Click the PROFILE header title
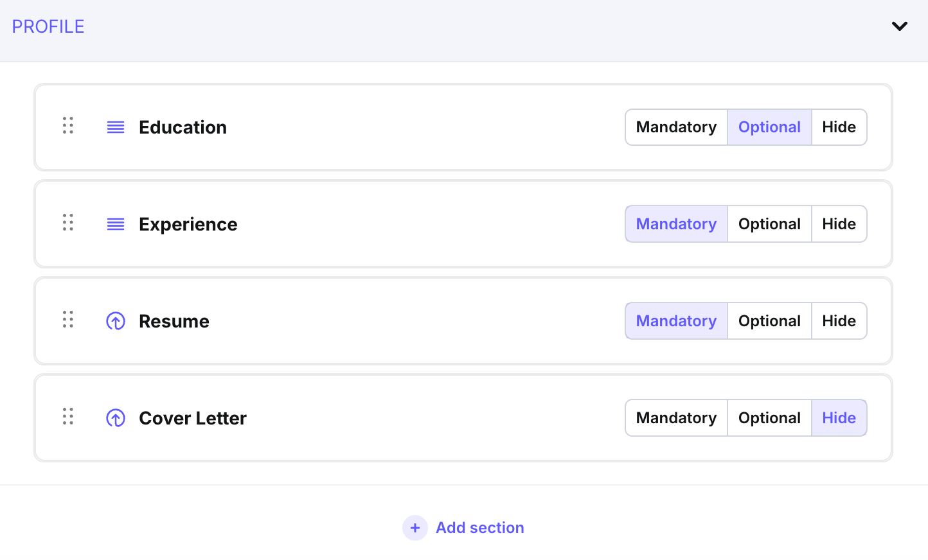This screenshot has width=928, height=560. [48, 27]
